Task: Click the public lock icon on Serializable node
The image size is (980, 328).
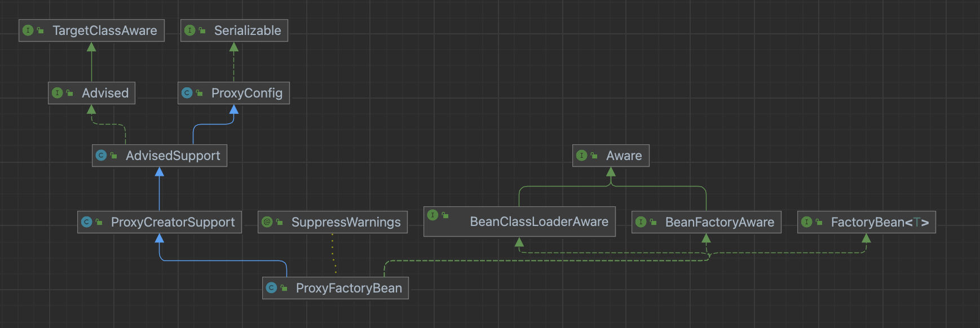Action: pos(202,30)
